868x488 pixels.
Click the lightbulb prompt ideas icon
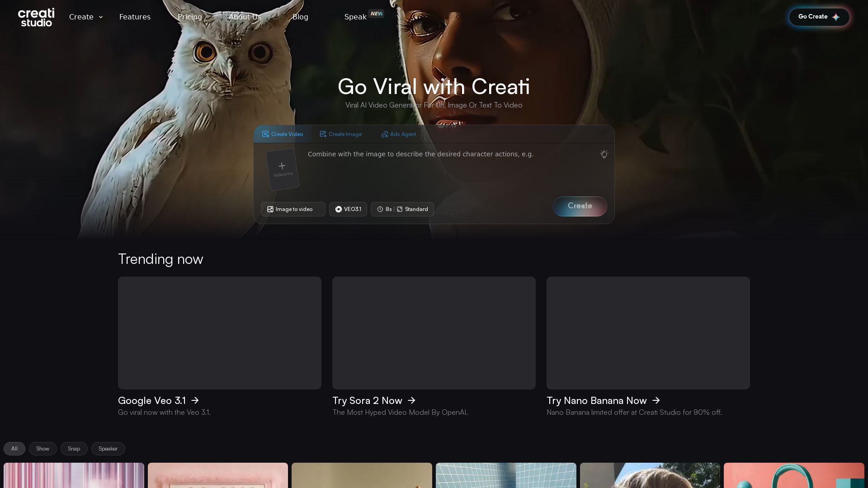[604, 154]
